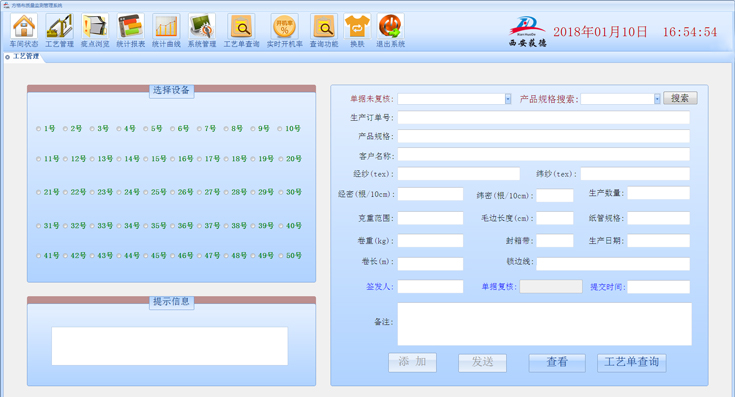
Task: Click the 2018年01月10日 date text
Action: click(600, 32)
